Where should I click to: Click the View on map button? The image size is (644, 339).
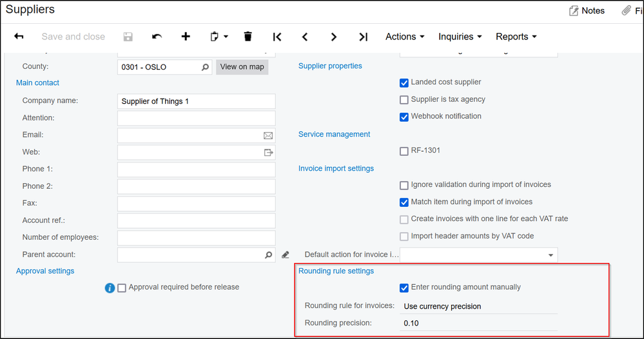point(242,67)
